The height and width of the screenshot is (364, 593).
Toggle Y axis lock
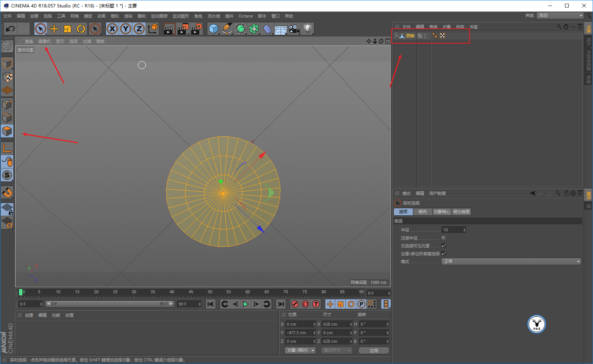[x=126, y=29]
